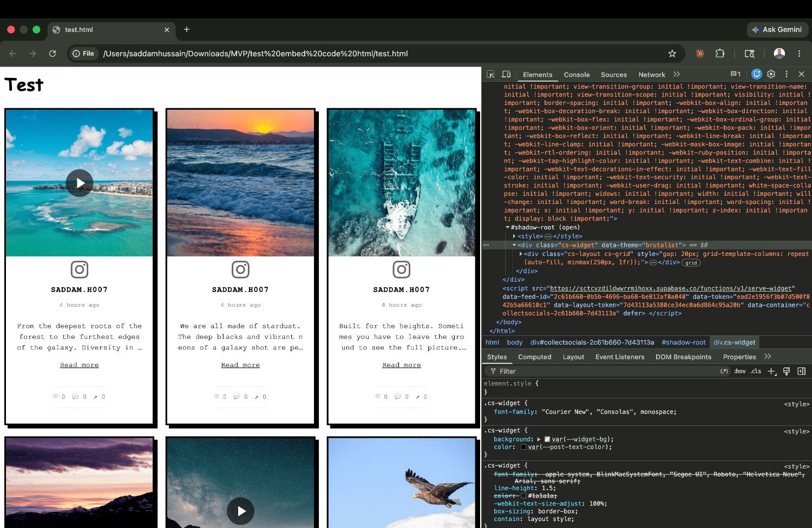This screenshot has width=812, height=528.
Task: Click the browser back arrow
Action: (x=13, y=54)
